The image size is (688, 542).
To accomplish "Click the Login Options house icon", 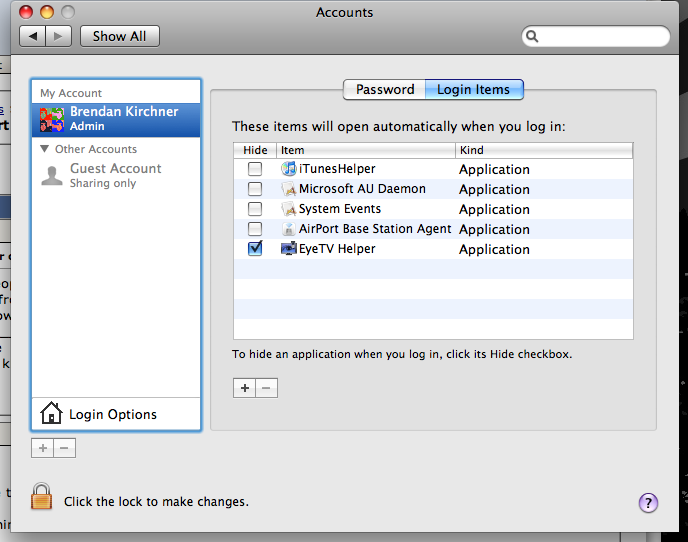I will [51, 413].
